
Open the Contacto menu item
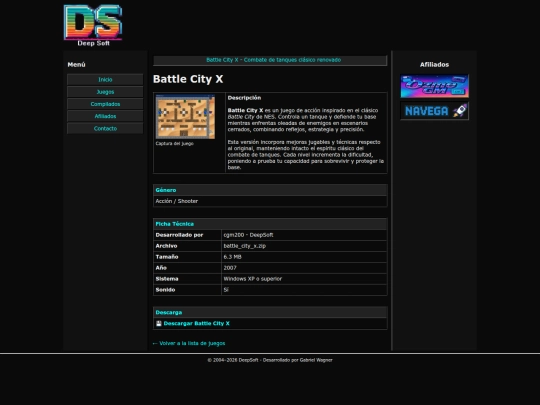point(105,128)
